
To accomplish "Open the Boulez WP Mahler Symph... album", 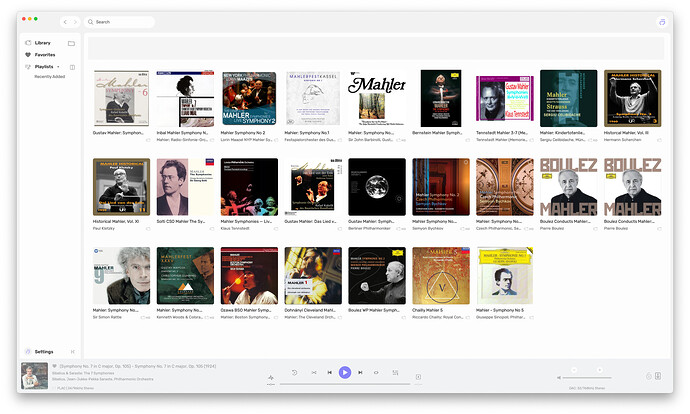I will point(377,276).
